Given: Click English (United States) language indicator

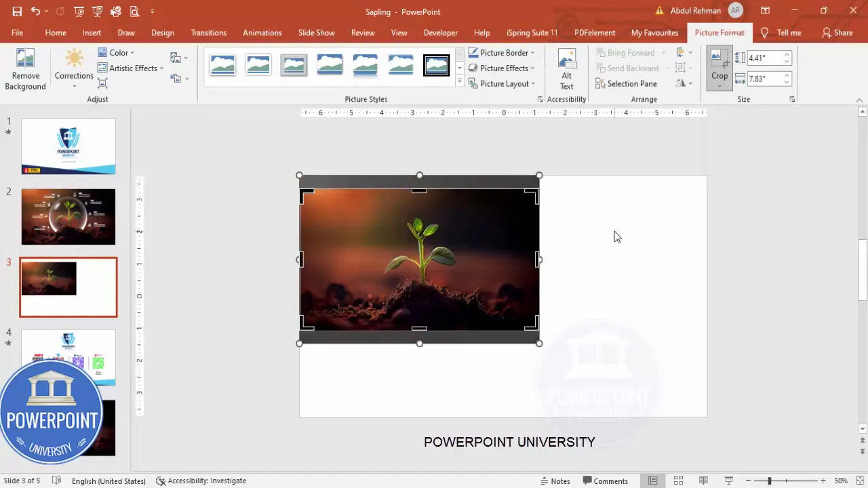Looking at the screenshot, I should [108, 481].
